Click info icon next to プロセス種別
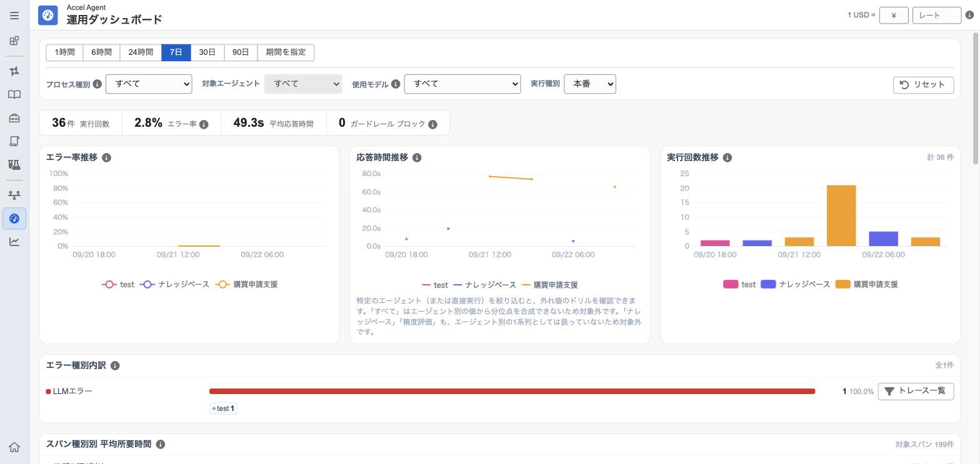Screen dimensions: 980x464 click(x=97, y=84)
